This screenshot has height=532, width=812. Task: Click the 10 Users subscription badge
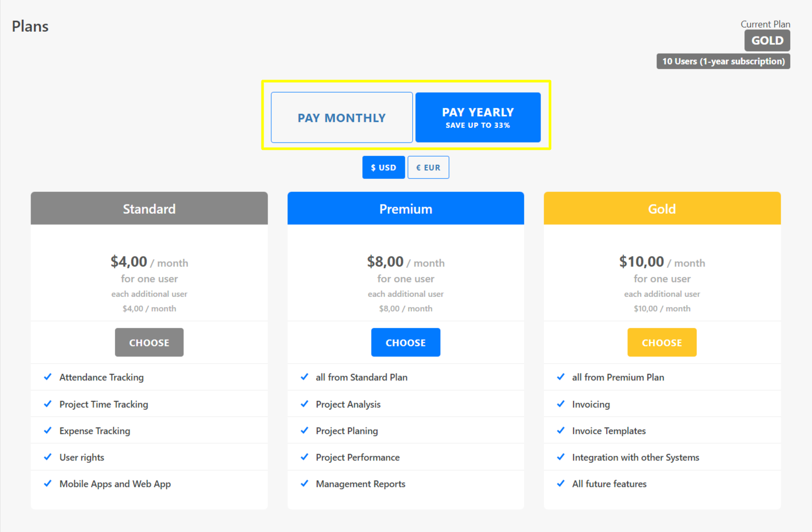(x=723, y=61)
